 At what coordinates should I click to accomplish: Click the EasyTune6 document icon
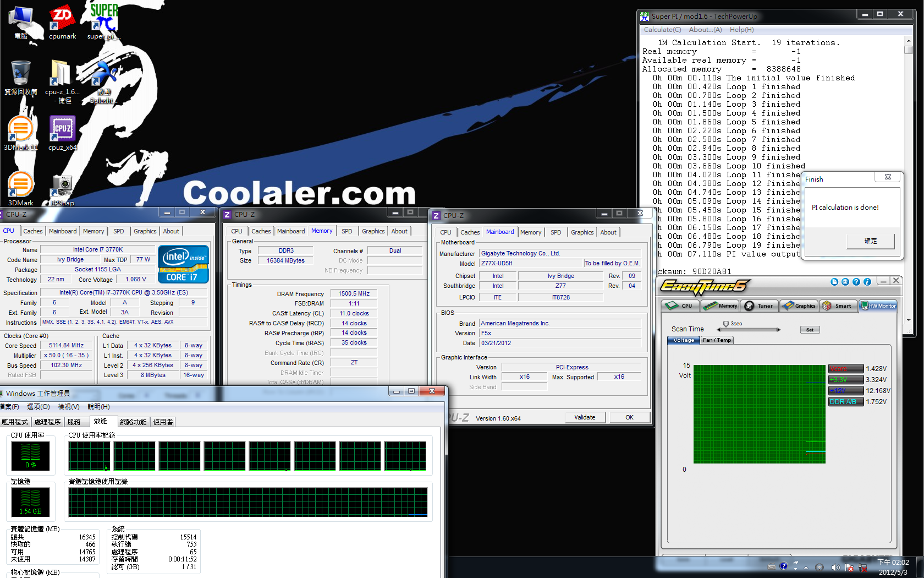coord(834,282)
